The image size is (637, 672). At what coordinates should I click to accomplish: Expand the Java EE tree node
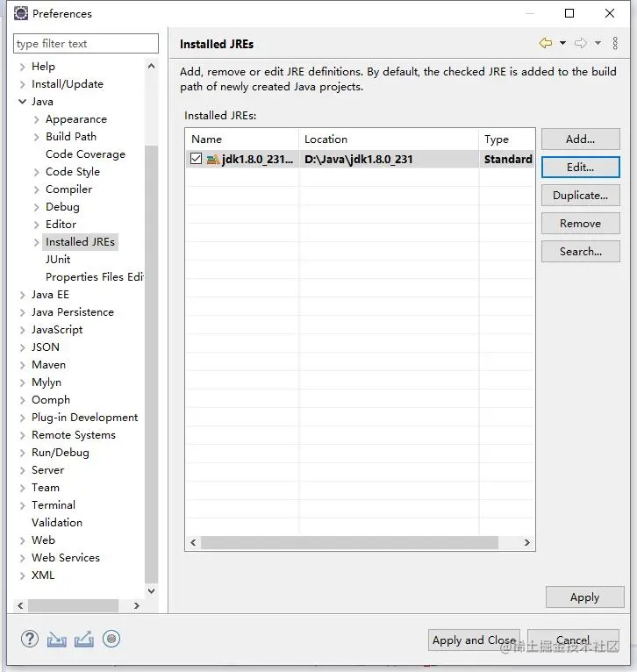(22, 296)
